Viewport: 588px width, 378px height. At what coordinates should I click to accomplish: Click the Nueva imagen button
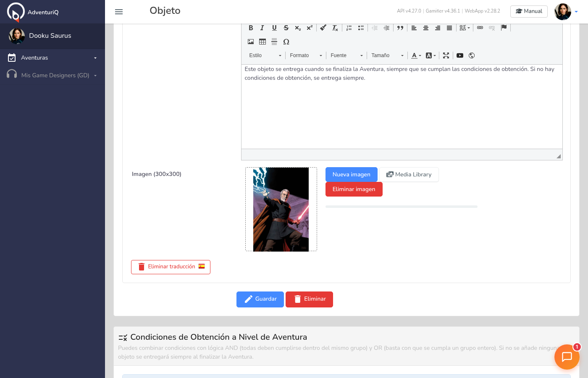click(x=352, y=174)
